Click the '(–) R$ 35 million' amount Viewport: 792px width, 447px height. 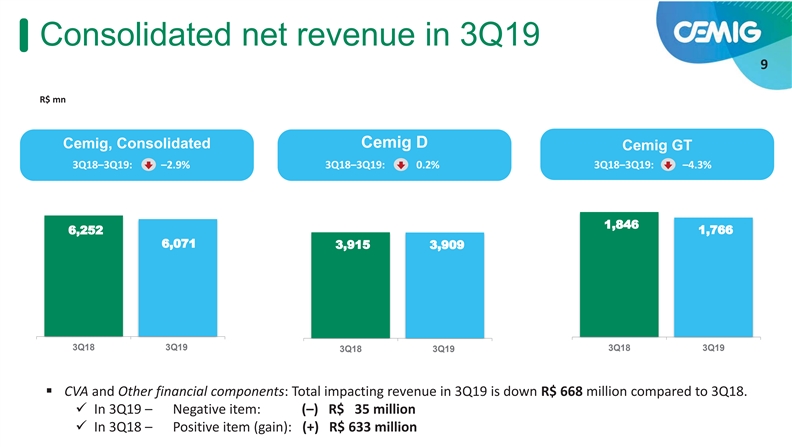pyautogui.click(x=359, y=409)
